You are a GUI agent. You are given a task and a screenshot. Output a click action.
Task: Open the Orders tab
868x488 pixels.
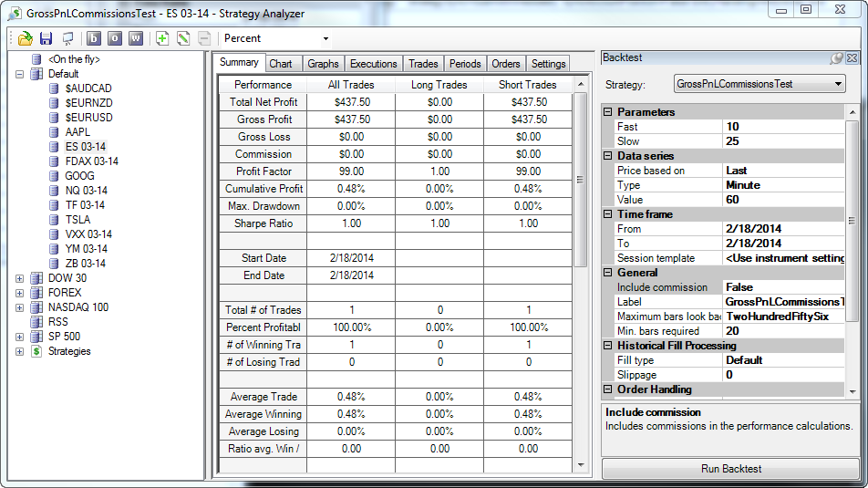pyautogui.click(x=506, y=64)
